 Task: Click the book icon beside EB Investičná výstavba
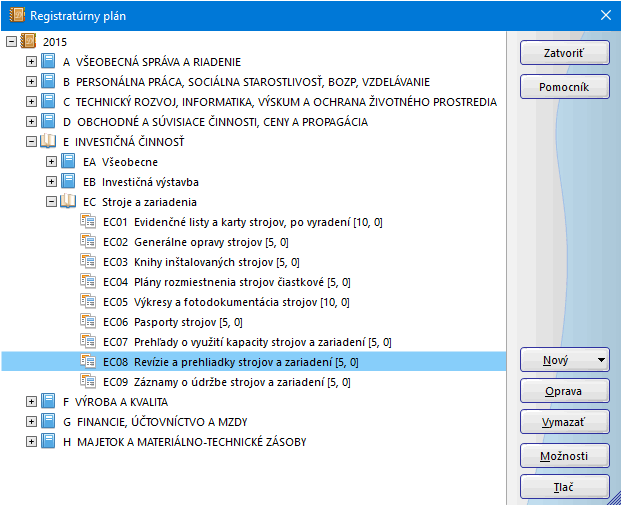coord(68,182)
